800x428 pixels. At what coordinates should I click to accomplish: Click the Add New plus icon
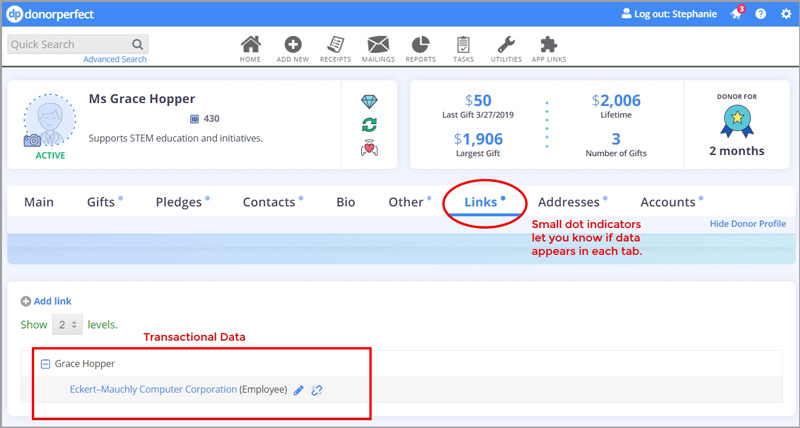click(293, 45)
